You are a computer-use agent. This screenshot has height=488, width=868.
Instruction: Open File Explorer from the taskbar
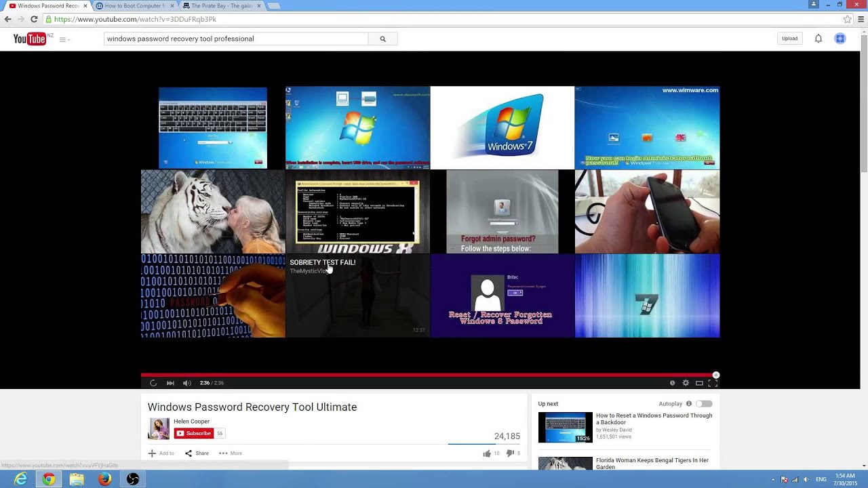pyautogui.click(x=77, y=479)
